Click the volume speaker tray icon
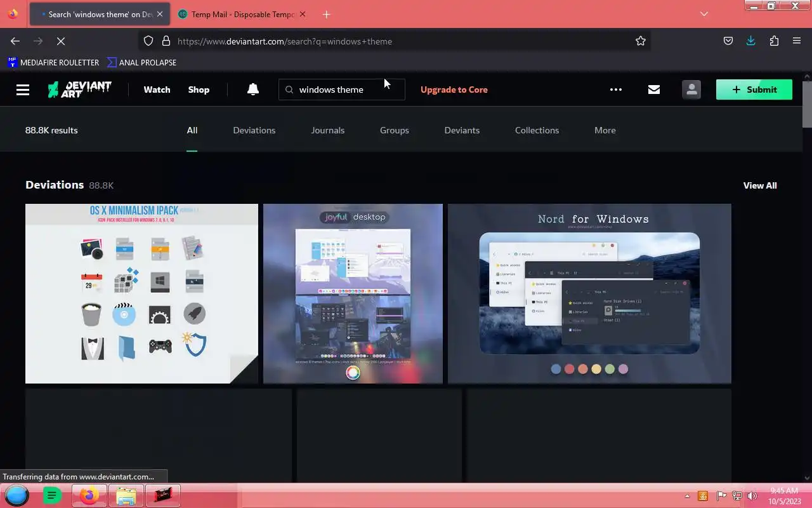Viewport: 812px width, 508px height. coord(752,496)
